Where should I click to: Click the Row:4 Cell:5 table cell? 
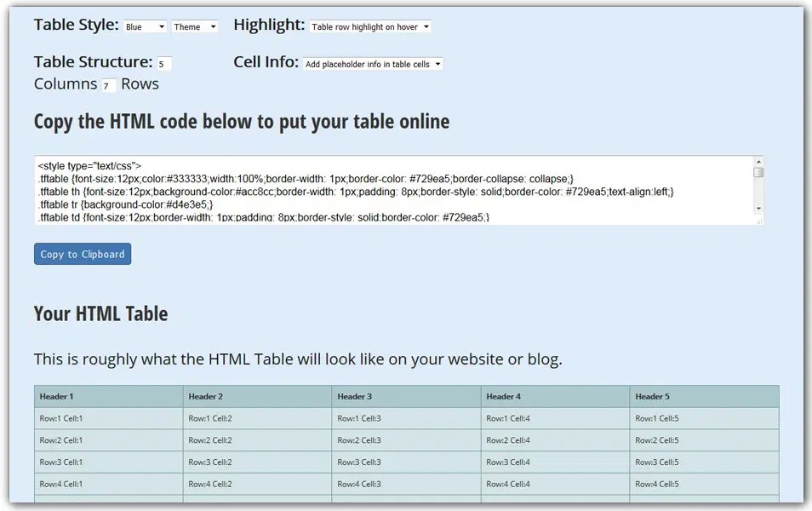click(x=702, y=484)
